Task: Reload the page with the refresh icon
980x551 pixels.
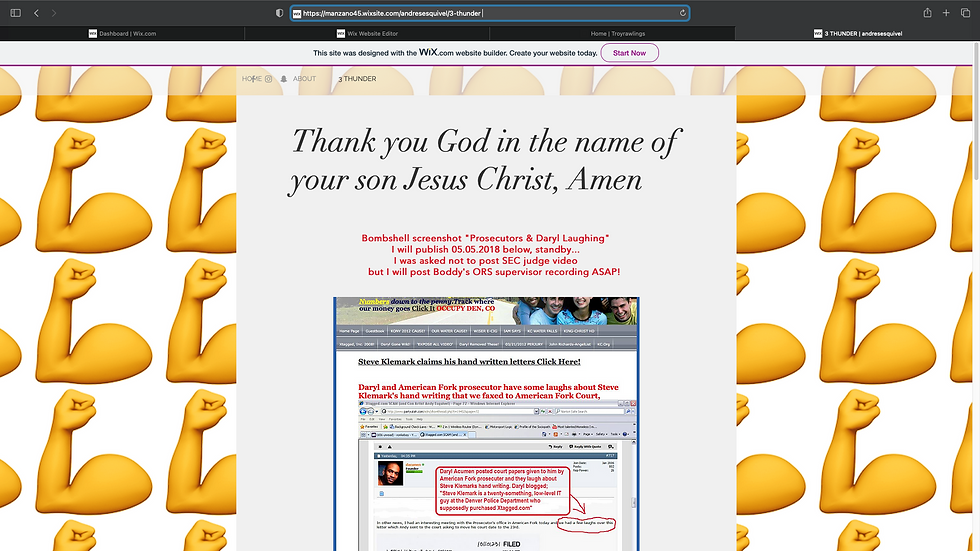Action: 682,12
